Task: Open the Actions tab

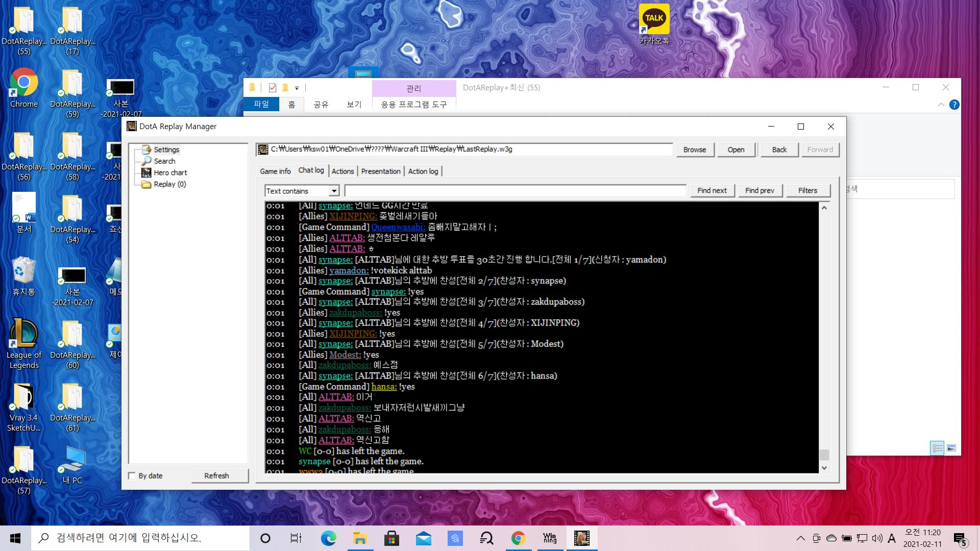Action: click(x=342, y=171)
